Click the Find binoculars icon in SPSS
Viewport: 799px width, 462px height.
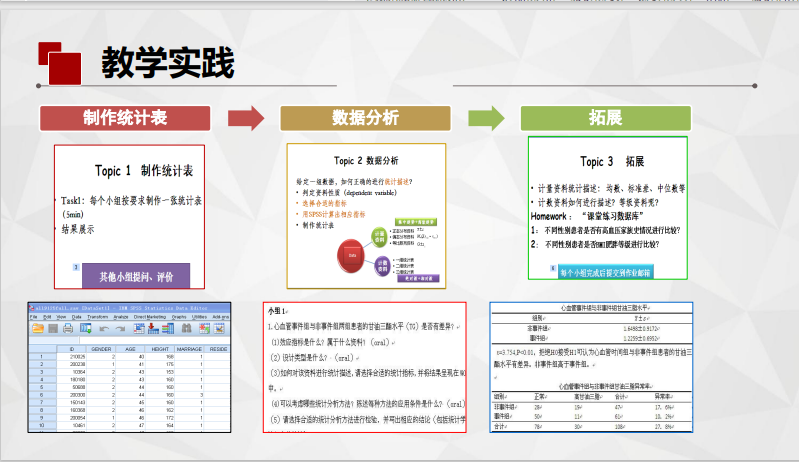click(x=187, y=329)
